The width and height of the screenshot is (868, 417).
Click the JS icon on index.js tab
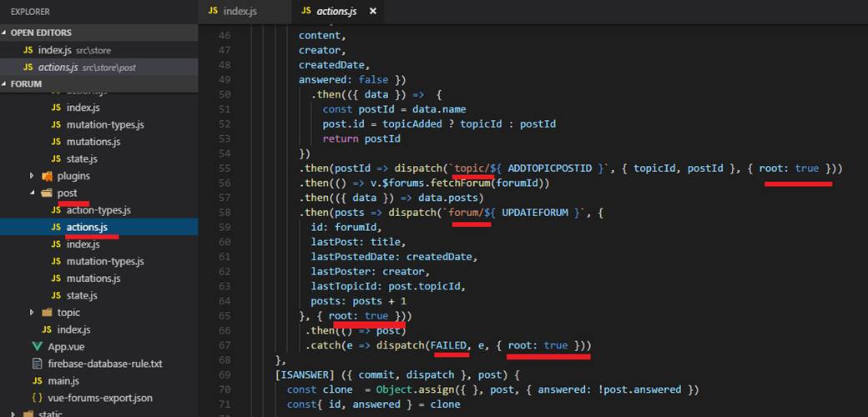[213, 11]
